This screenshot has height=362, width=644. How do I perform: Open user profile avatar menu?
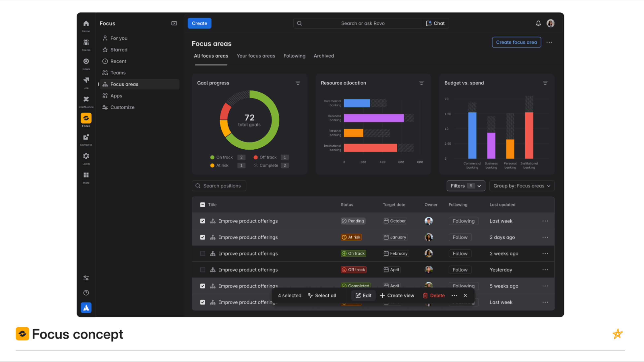[550, 23]
